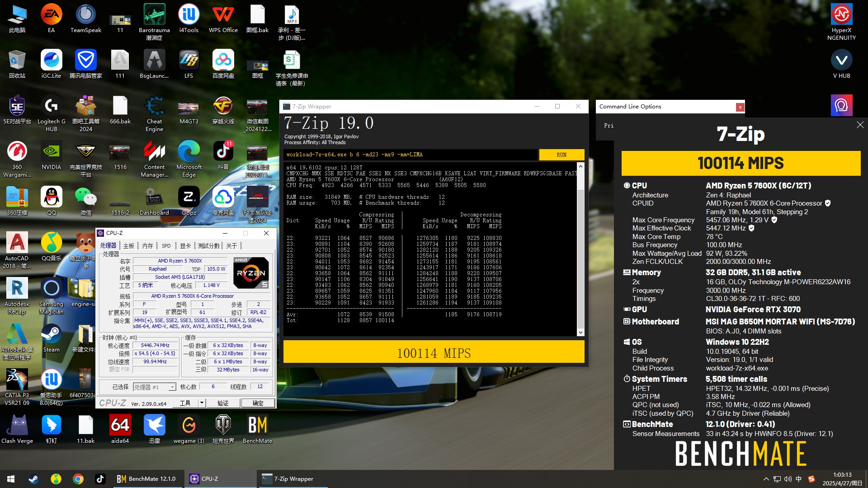
Task: Switch to CPU-Z taskbar item
Action: (220, 479)
